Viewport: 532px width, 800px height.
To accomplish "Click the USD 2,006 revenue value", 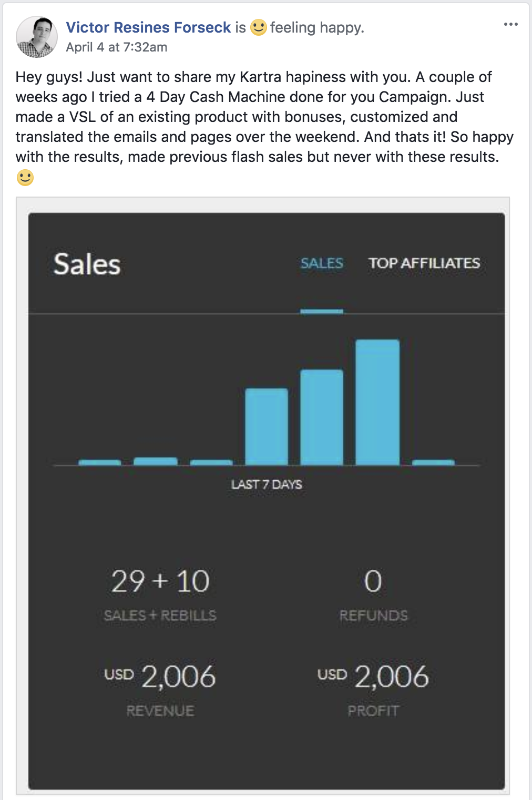I will tap(160, 676).
